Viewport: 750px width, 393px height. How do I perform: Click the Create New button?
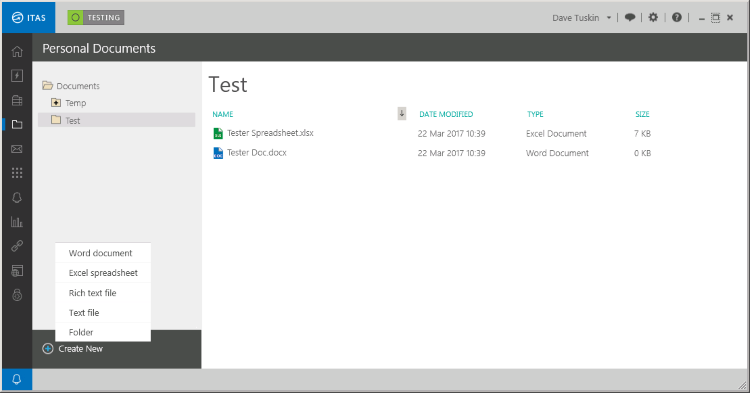point(73,349)
